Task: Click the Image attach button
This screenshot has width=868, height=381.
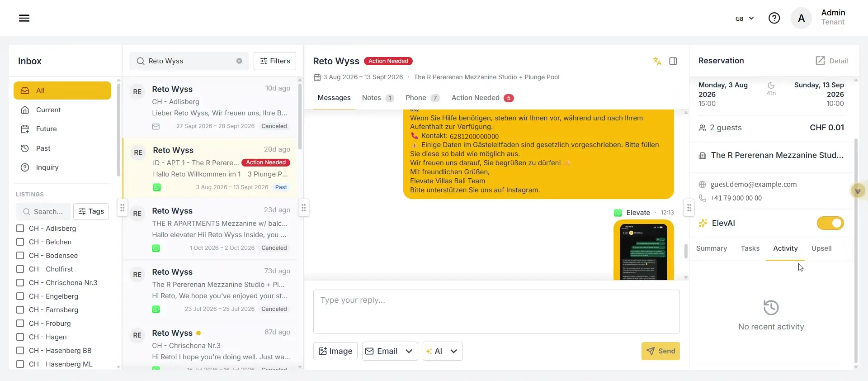Action: [335, 351]
